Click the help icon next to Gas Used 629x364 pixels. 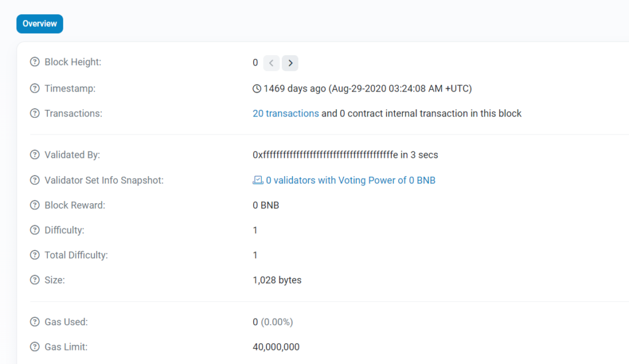tap(35, 322)
